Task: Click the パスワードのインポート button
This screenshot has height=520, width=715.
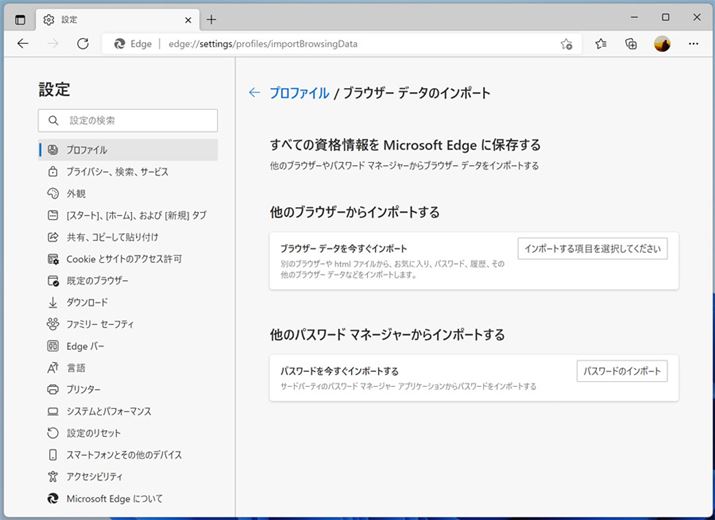Action: [x=622, y=371]
